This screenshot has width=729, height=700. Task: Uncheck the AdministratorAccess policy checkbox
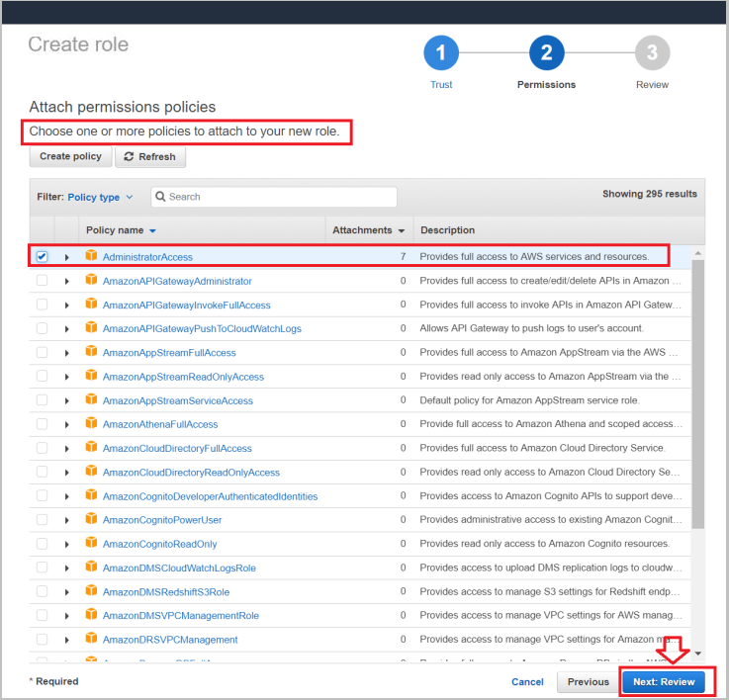click(42, 257)
